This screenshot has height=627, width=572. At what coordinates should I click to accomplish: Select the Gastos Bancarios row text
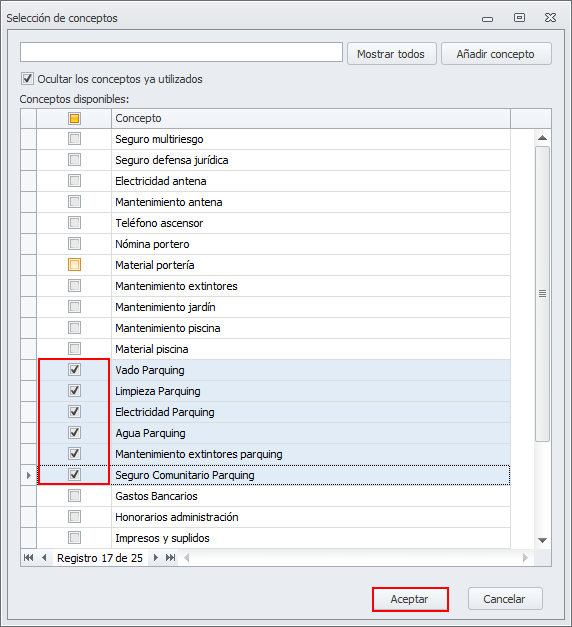pos(156,496)
